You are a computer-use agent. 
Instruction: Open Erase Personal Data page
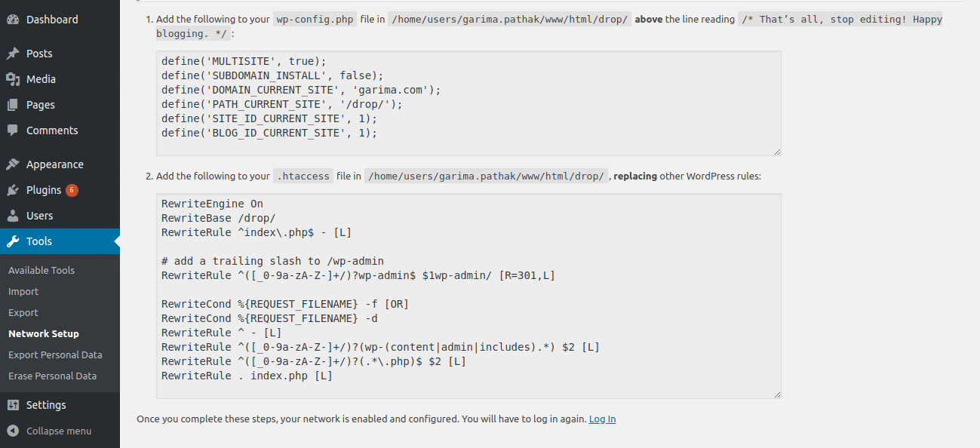tap(53, 376)
